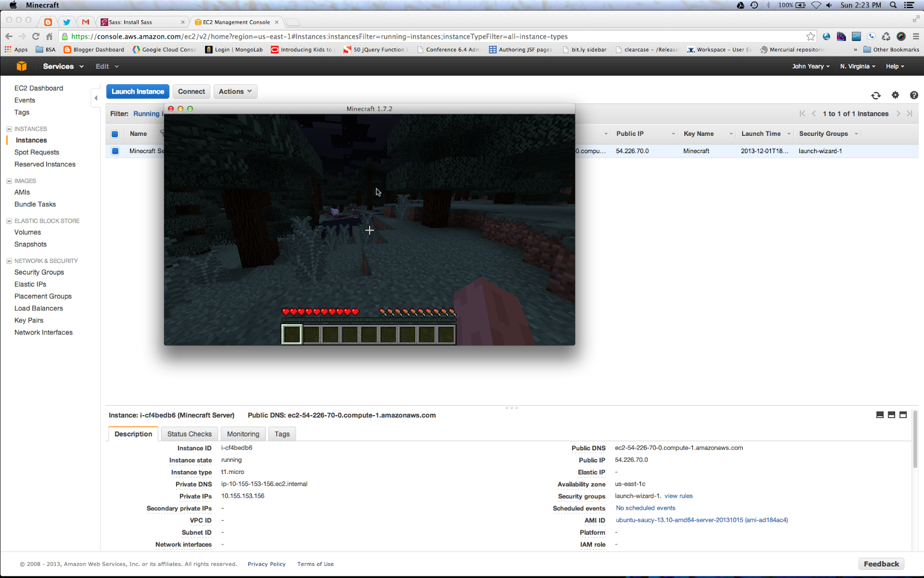The width and height of the screenshot is (924, 578).
Task: Switch the details pane to the smallest layout icon
Action: (x=880, y=415)
